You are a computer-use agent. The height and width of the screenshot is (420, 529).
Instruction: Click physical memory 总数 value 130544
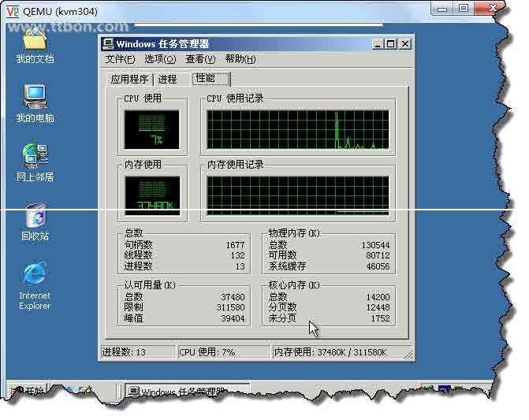click(375, 245)
